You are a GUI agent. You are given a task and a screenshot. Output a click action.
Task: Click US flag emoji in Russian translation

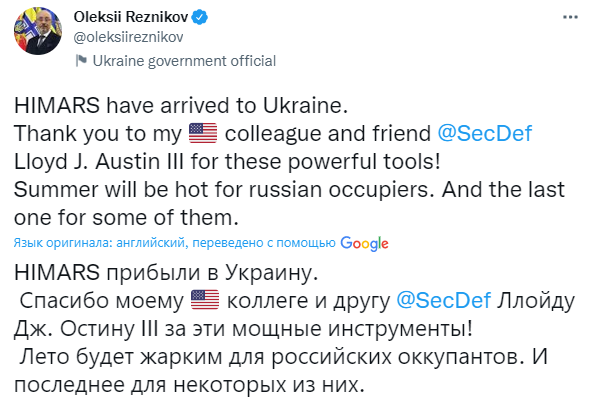[x=205, y=300]
